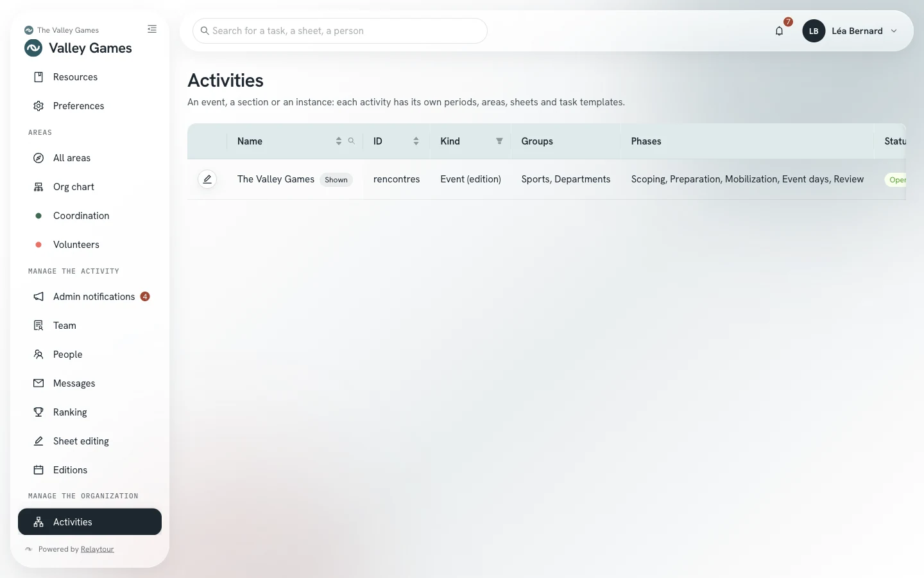Select Activities in the sidebar
924x578 pixels.
(x=90, y=522)
